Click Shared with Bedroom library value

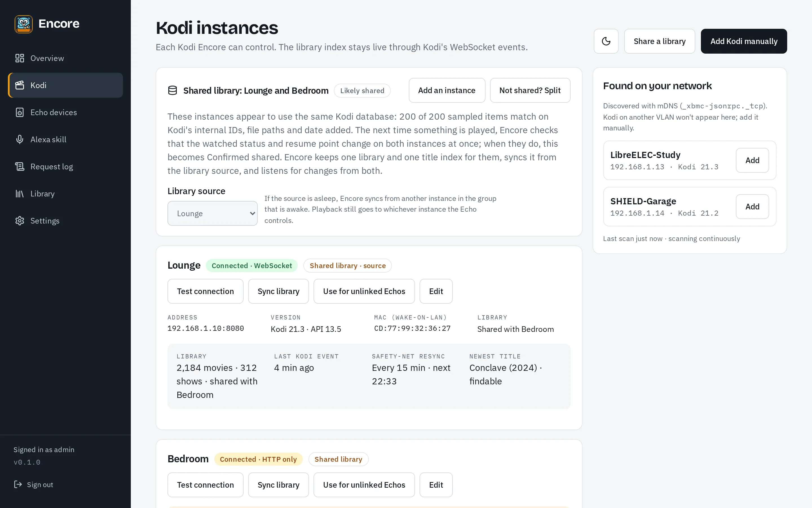pyautogui.click(x=515, y=329)
